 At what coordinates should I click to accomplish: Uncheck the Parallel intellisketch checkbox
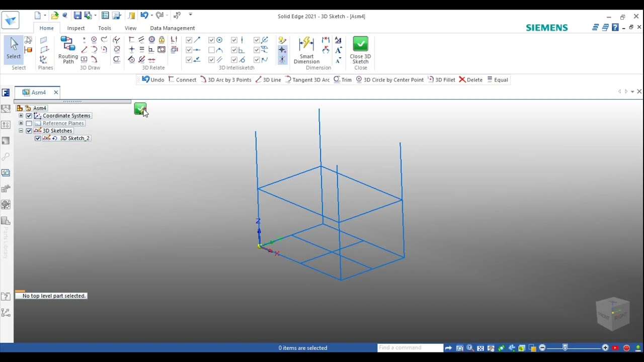pos(211,59)
